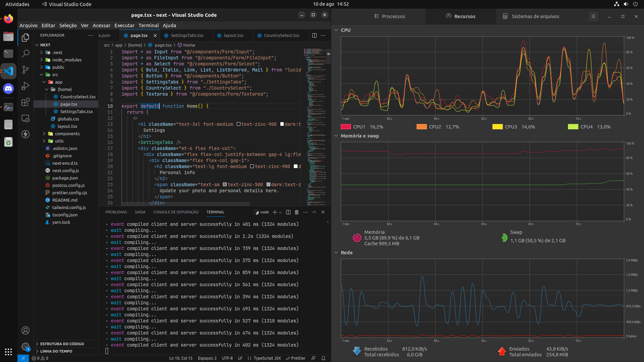Toggle panel maximize with the chevron icon
The image size is (644, 362).
[x=314, y=212]
